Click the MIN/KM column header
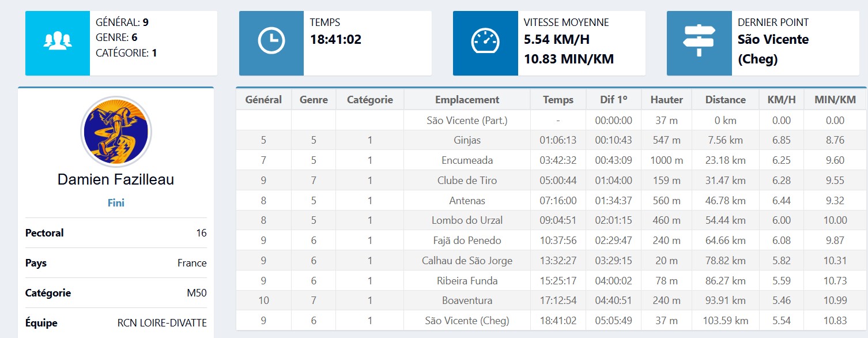 [835, 100]
